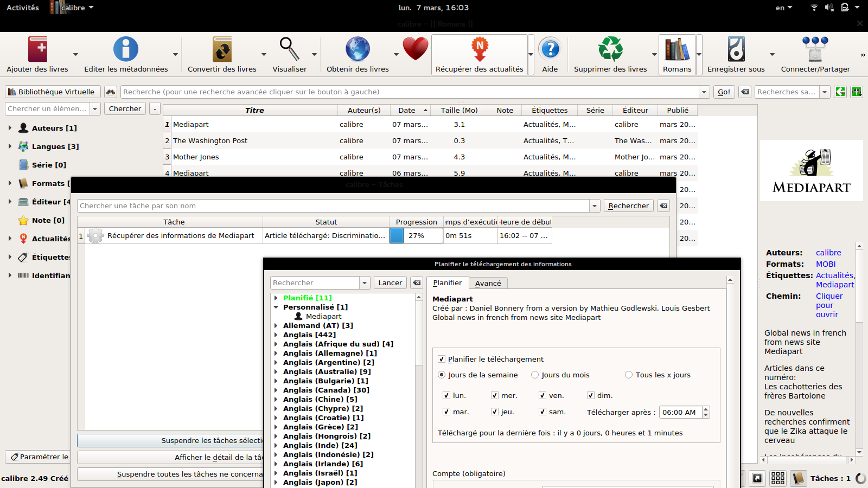This screenshot has height=488, width=868.
Task: Click the Go! search button
Action: pyautogui.click(x=724, y=92)
